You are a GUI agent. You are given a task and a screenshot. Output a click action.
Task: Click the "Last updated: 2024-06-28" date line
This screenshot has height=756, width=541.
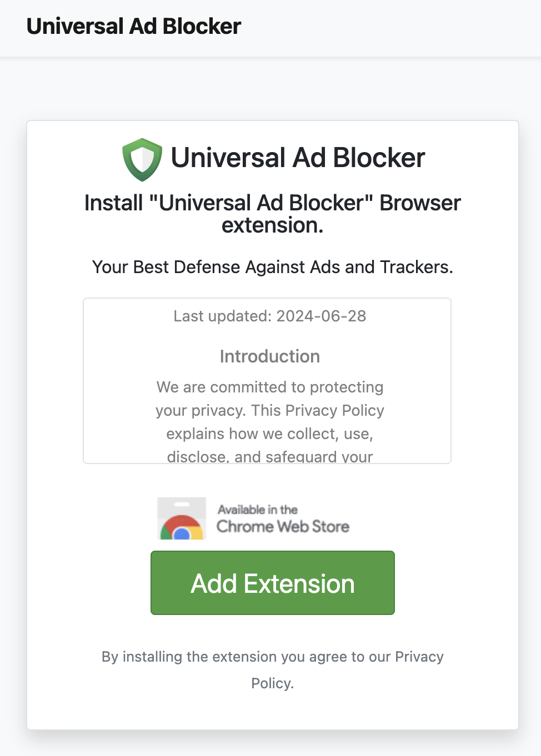point(270,316)
